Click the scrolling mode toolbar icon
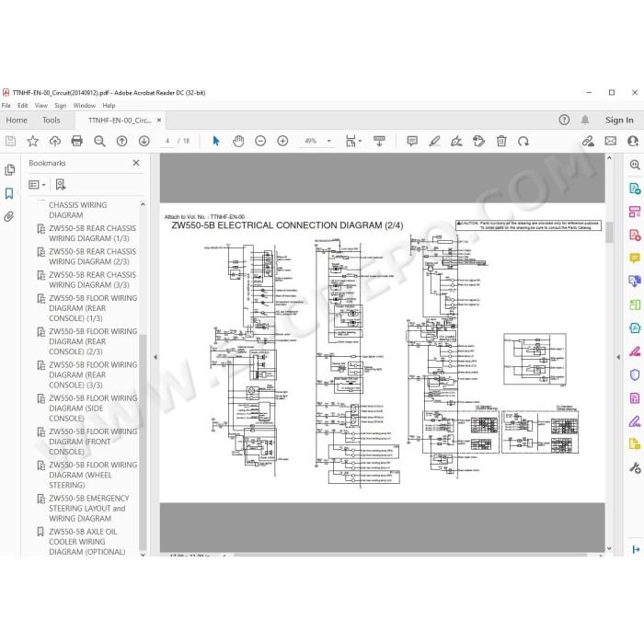 pyautogui.click(x=379, y=142)
